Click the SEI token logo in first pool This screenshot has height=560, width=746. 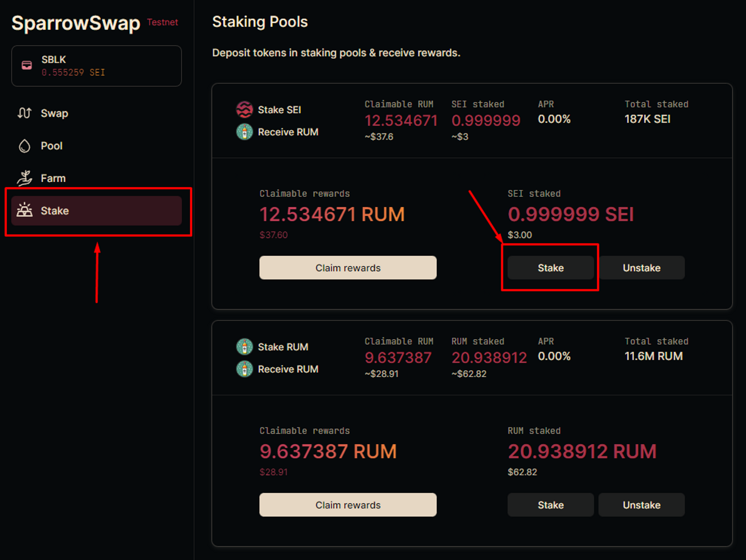(x=244, y=110)
